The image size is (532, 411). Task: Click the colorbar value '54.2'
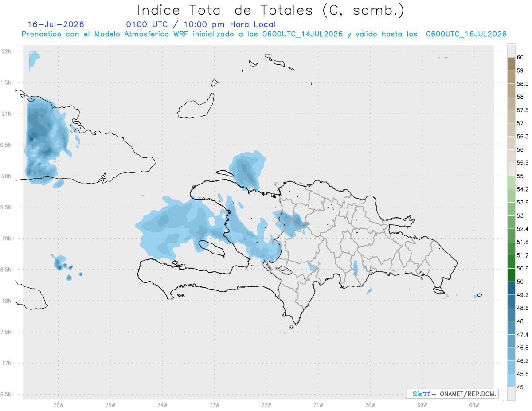pos(523,189)
